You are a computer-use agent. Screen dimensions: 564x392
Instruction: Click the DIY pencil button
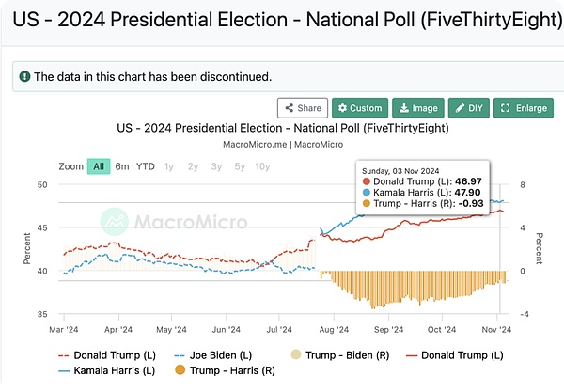tap(469, 108)
